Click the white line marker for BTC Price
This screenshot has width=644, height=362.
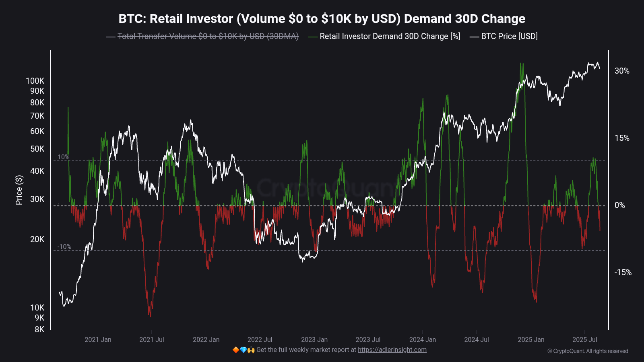474,36
